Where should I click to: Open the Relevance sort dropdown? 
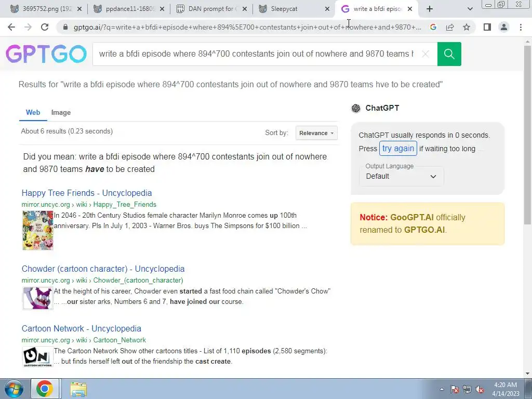point(316,133)
